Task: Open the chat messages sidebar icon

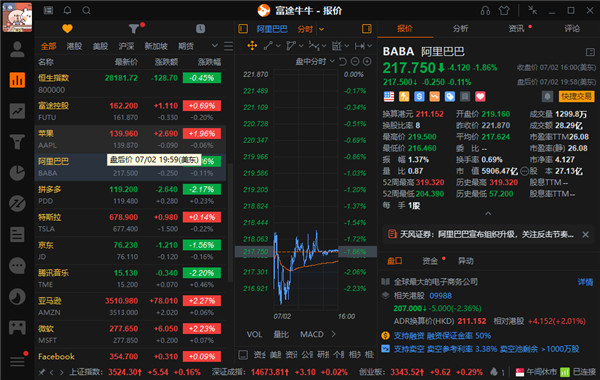Action: (17, 265)
